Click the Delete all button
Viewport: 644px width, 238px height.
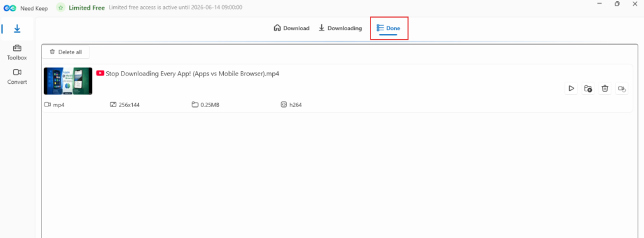click(65, 52)
